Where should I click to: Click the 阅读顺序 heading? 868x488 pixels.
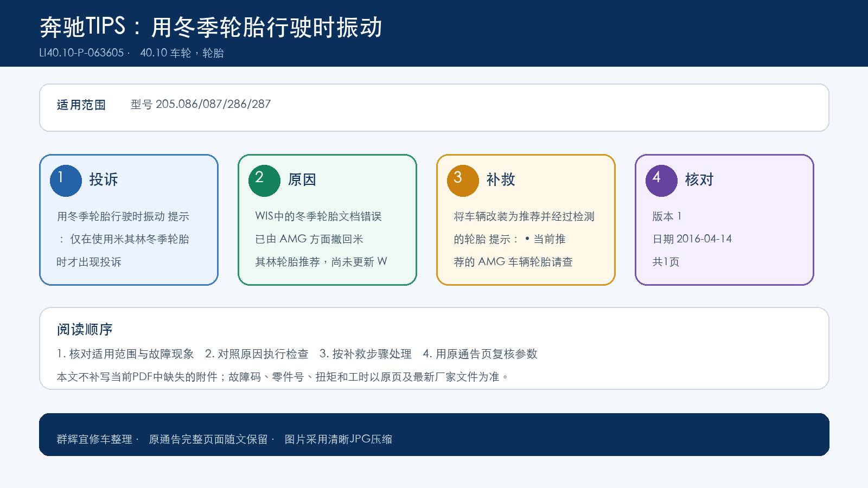pos(85,330)
